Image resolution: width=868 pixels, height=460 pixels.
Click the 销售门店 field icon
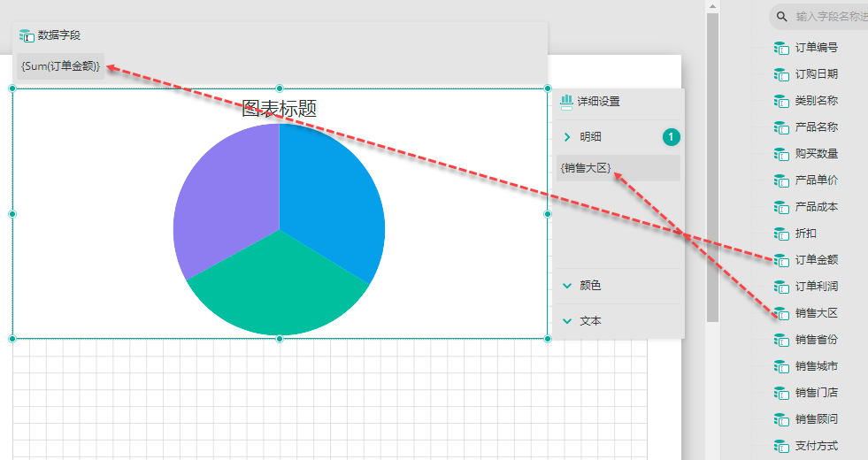(x=781, y=394)
